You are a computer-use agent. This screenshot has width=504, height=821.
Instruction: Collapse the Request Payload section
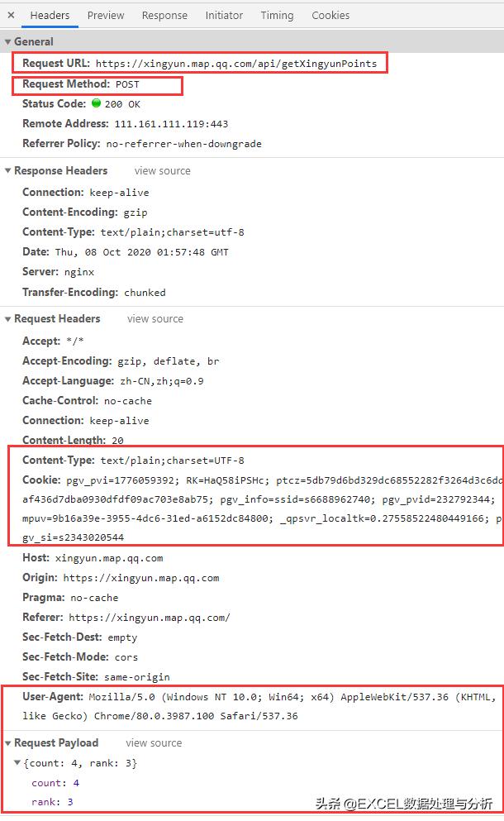coord(8,743)
